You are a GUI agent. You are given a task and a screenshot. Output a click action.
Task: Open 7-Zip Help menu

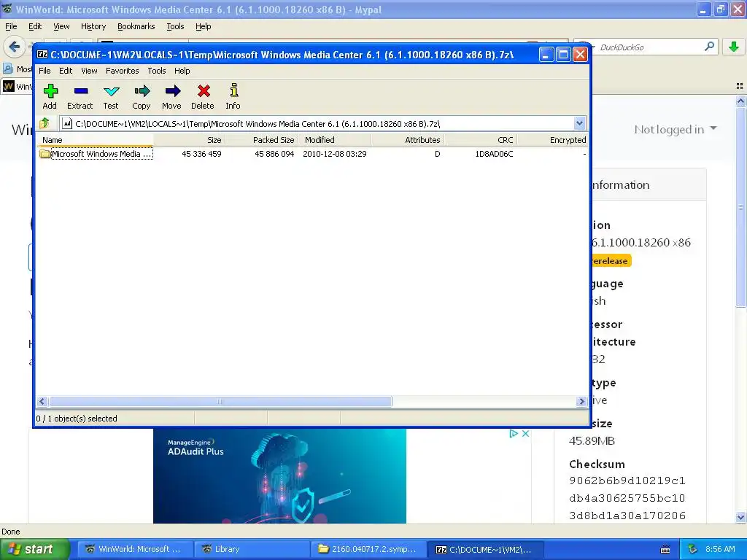tap(182, 71)
